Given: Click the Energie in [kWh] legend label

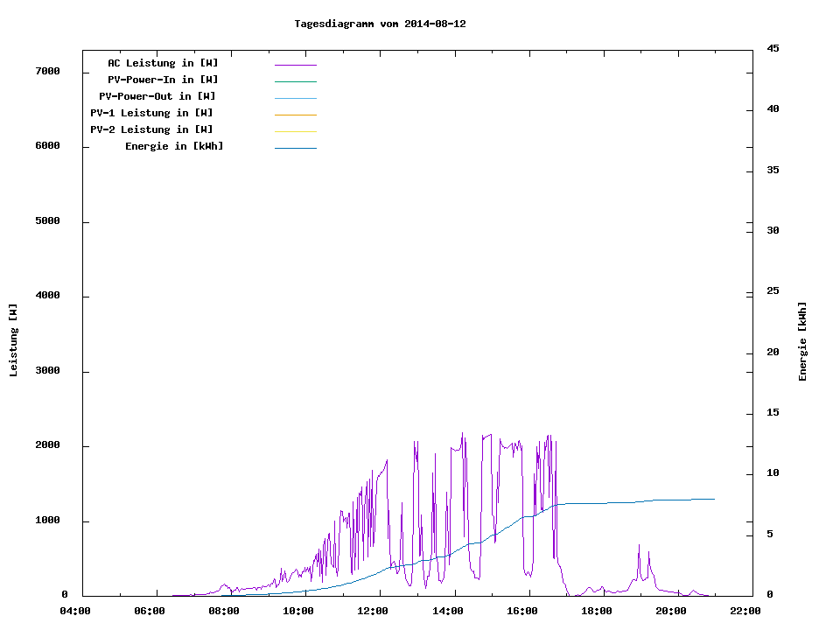Looking at the screenshot, I should (174, 146).
